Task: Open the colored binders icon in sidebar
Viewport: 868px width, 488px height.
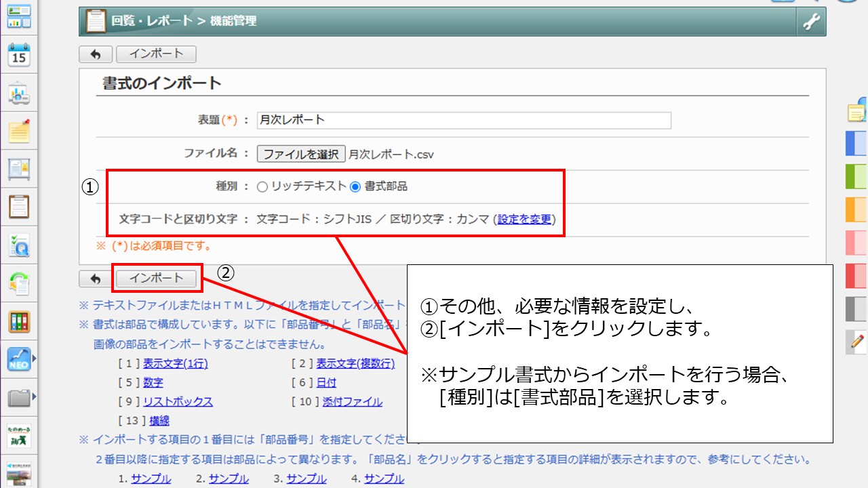Action: pos(19,321)
